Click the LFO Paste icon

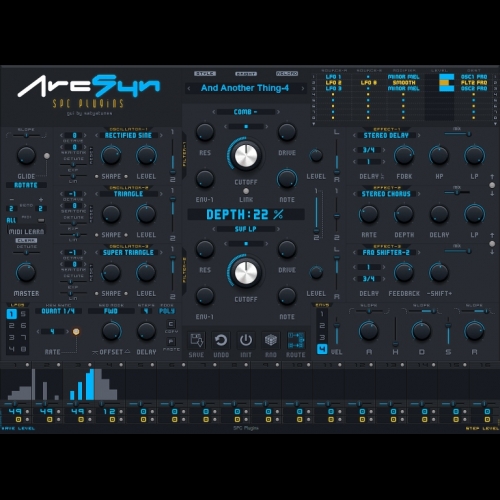[x=171, y=341]
